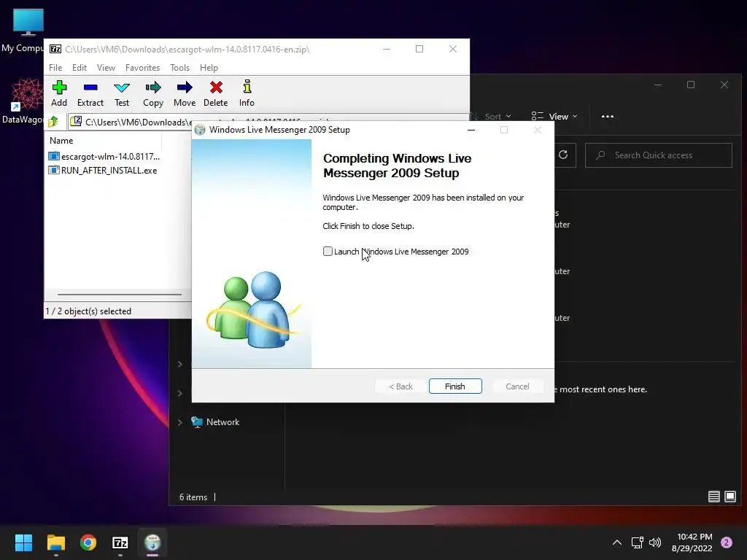Switch Explorer to large thumbnails view icon
747x560 pixels.
[729, 497]
